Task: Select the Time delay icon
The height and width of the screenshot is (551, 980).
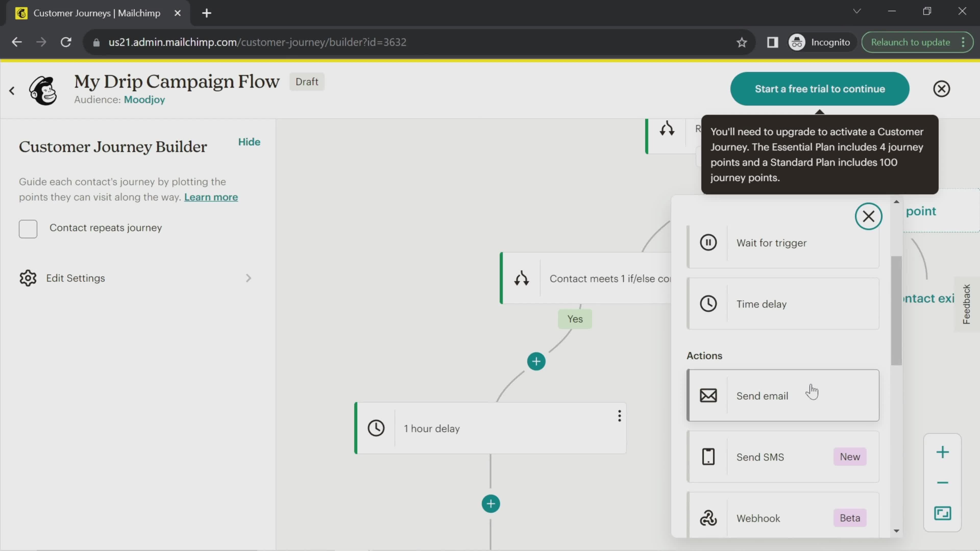Action: tap(708, 304)
